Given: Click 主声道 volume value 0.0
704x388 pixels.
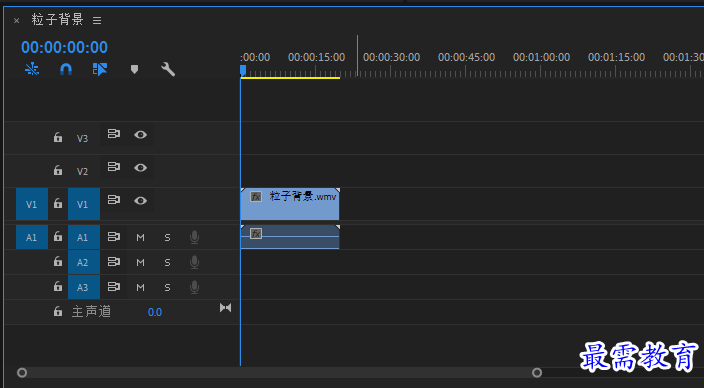Looking at the screenshot, I should (155, 312).
